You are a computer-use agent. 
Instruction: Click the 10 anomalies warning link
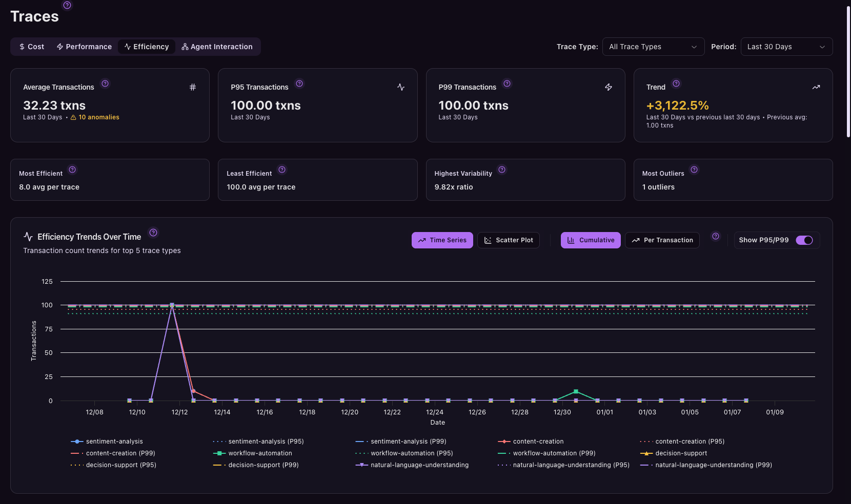pyautogui.click(x=98, y=117)
